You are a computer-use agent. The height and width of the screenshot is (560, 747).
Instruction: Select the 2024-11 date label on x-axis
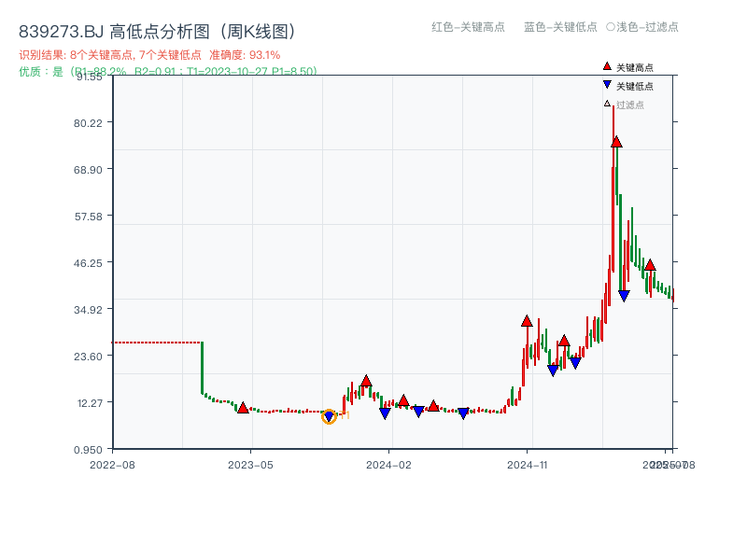(529, 464)
